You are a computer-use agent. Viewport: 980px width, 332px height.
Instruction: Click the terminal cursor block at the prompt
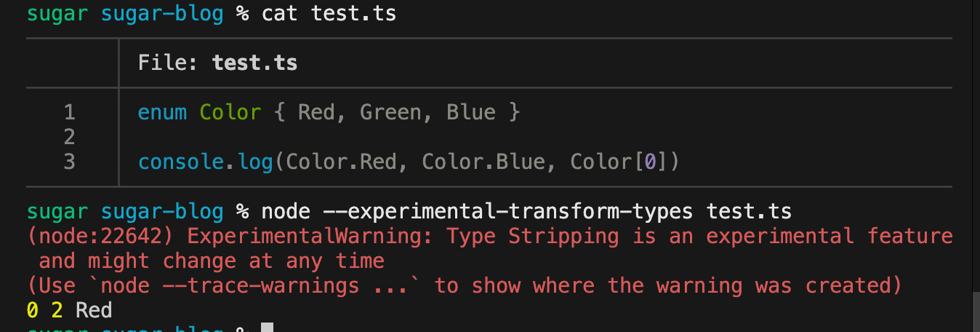pos(267,328)
